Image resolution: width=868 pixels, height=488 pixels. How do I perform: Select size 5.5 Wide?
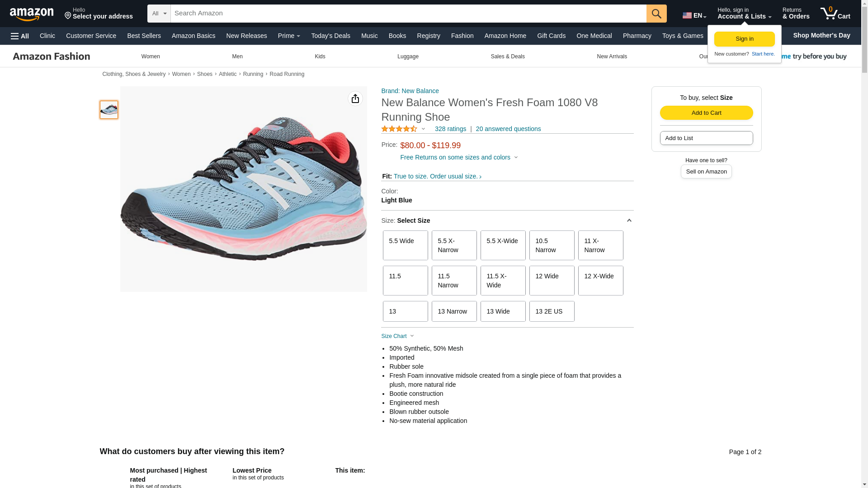pos(405,245)
